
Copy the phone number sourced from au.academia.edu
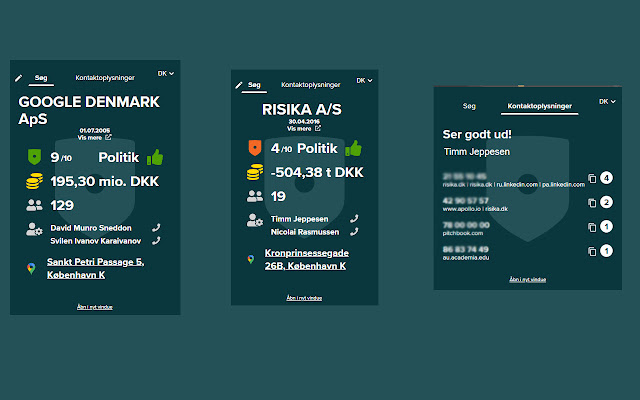coord(592,251)
